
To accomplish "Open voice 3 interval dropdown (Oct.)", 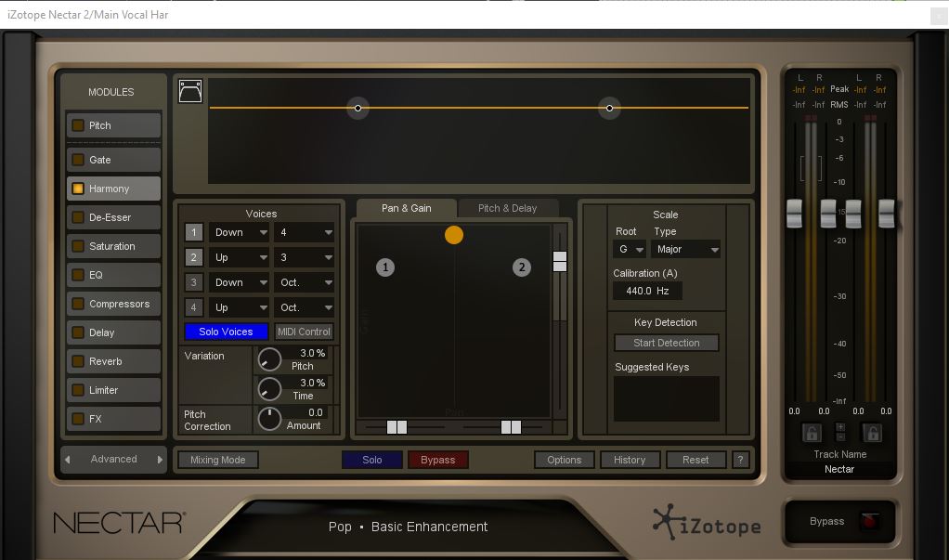I will click(304, 282).
